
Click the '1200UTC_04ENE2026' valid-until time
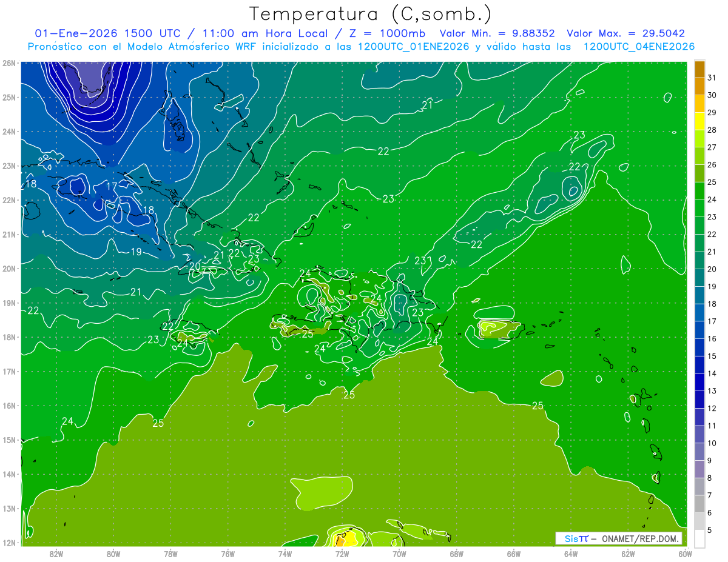(x=638, y=46)
